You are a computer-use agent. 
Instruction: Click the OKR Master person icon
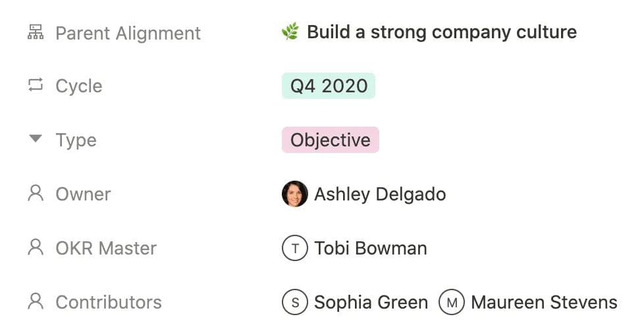click(36, 248)
